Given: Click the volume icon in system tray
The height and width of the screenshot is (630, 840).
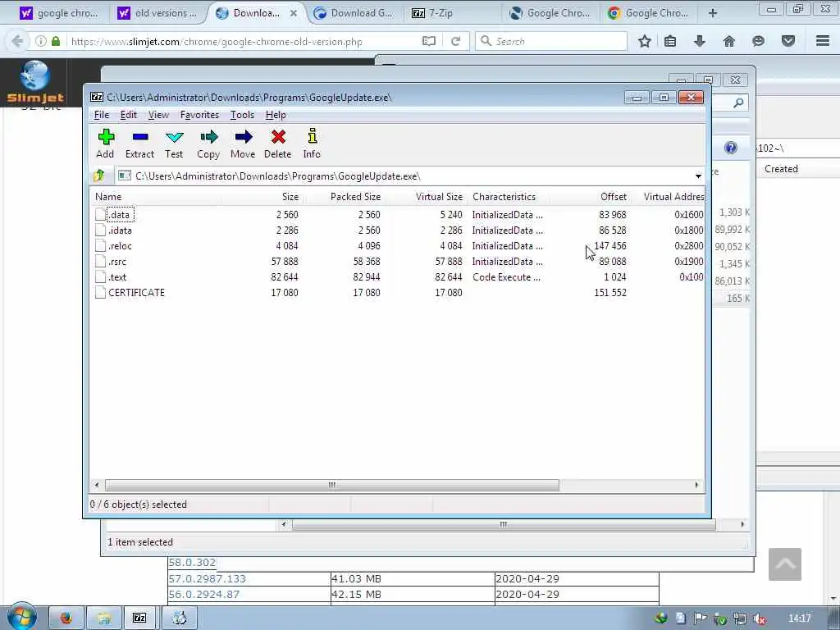Looking at the screenshot, I should click(x=759, y=619).
